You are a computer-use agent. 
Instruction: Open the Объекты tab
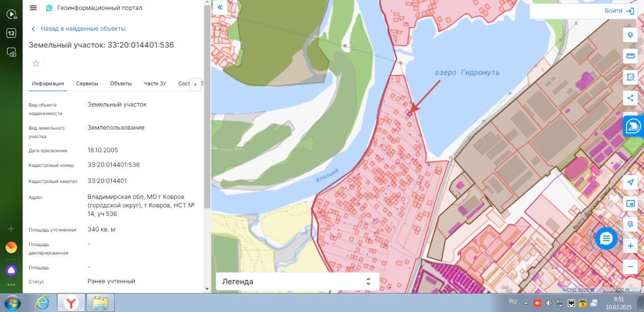point(121,84)
